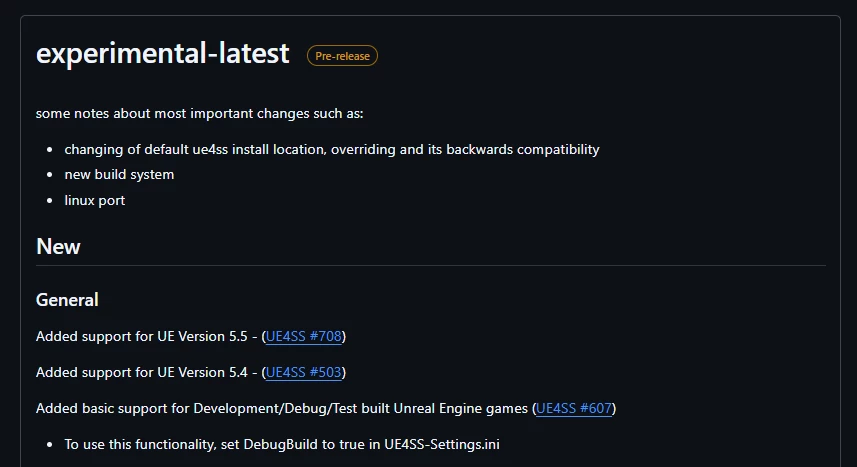Screen dimensions: 857x467
Task: Select the "General" subheading
Action: click(x=67, y=300)
